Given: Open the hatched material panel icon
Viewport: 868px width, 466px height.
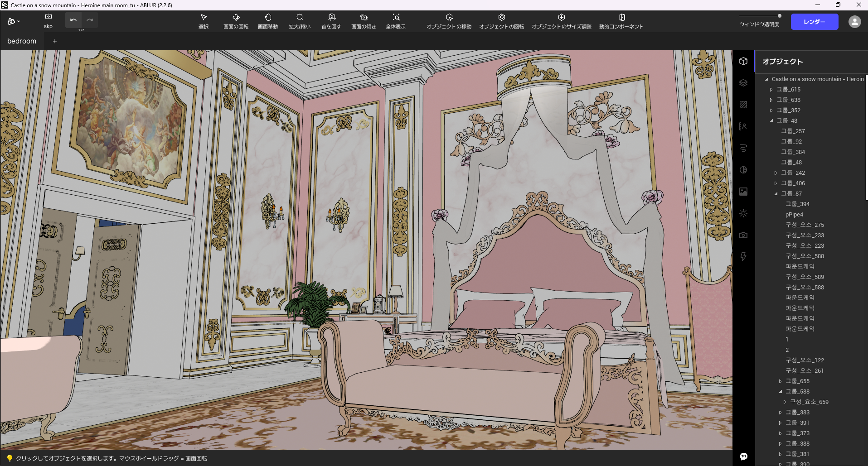Looking at the screenshot, I should coord(743,105).
